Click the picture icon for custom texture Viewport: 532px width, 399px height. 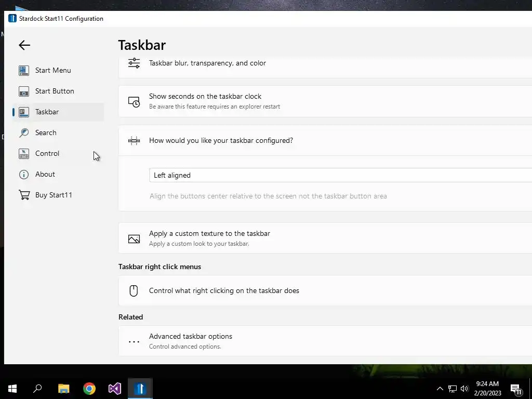(x=134, y=238)
